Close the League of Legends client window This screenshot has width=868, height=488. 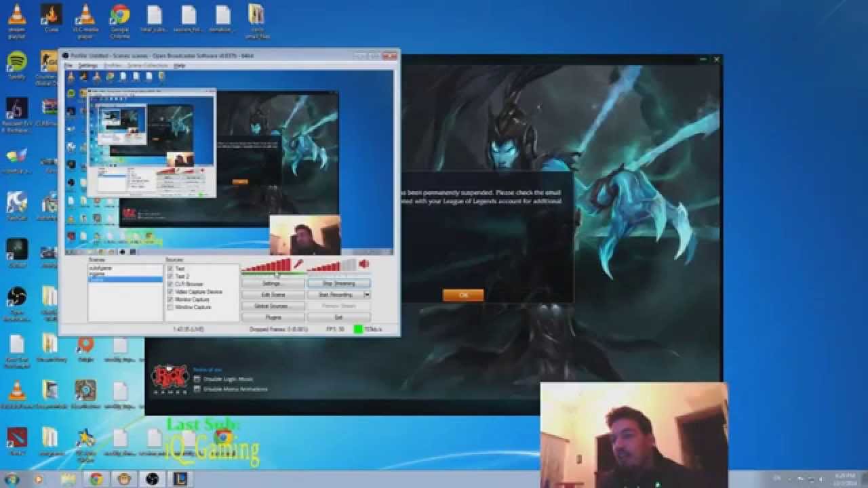(x=717, y=60)
